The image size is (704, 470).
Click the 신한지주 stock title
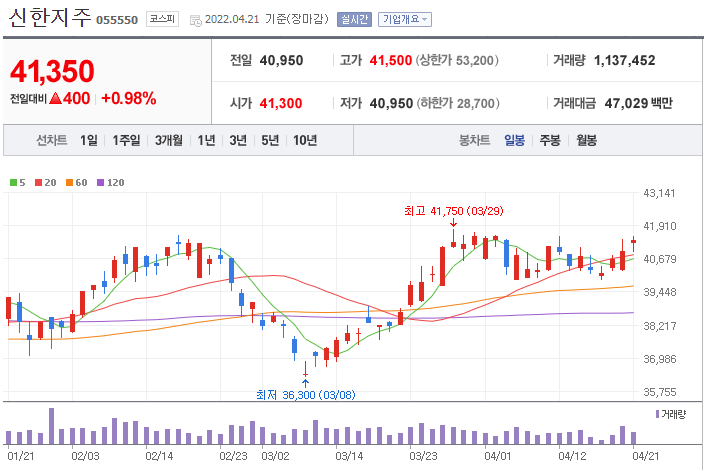point(49,17)
